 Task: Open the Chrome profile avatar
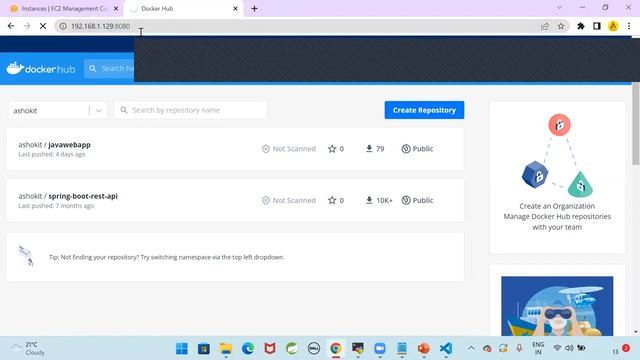pos(613,26)
